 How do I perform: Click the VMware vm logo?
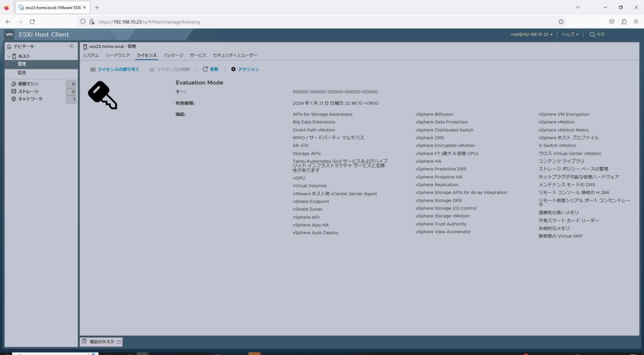click(9, 34)
